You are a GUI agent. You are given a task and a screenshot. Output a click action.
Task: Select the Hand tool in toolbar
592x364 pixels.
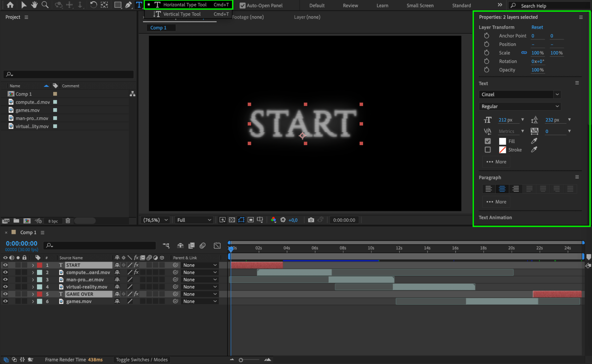point(34,5)
